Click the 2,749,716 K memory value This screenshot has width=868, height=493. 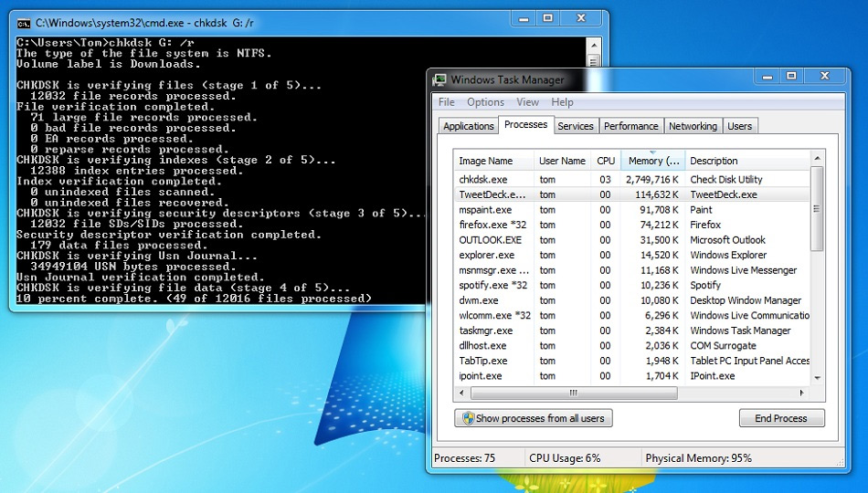(x=652, y=179)
